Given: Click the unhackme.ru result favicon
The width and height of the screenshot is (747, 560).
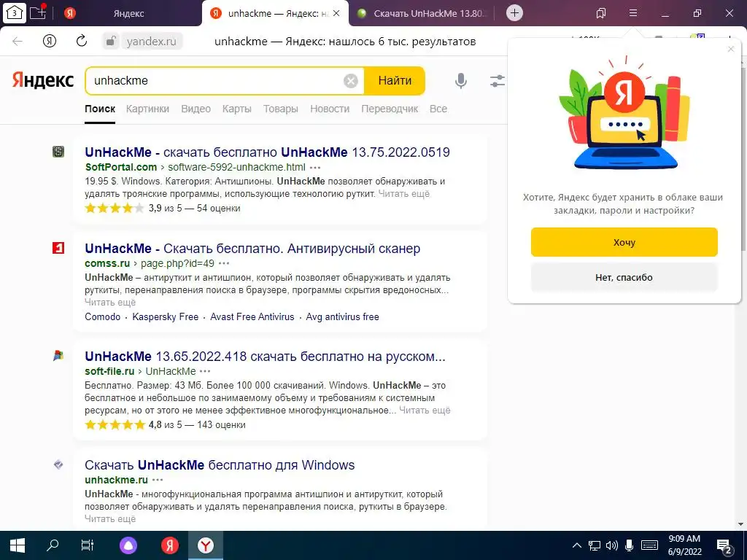Looking at the screenshot, I should 58,464.
